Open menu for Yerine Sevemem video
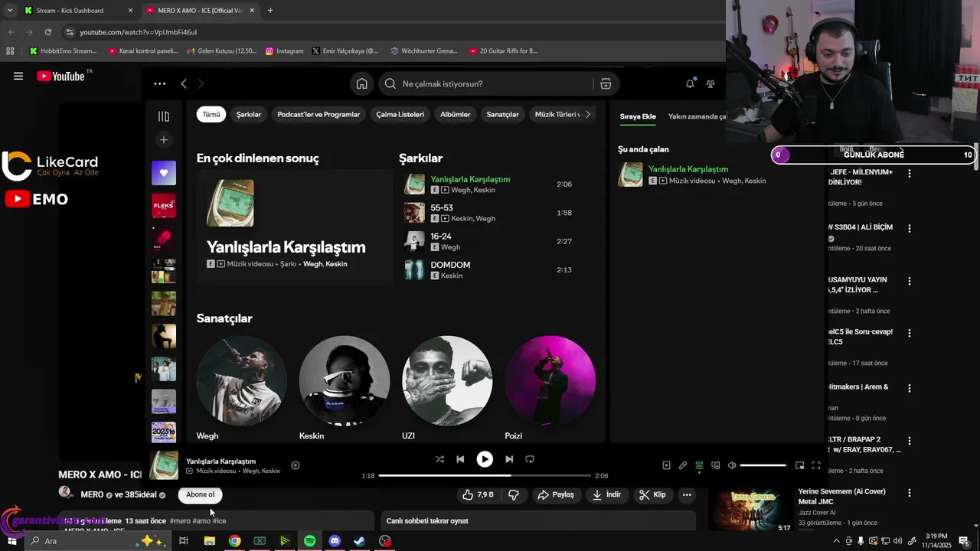The image size is (980, 551). tap(910, 493)
